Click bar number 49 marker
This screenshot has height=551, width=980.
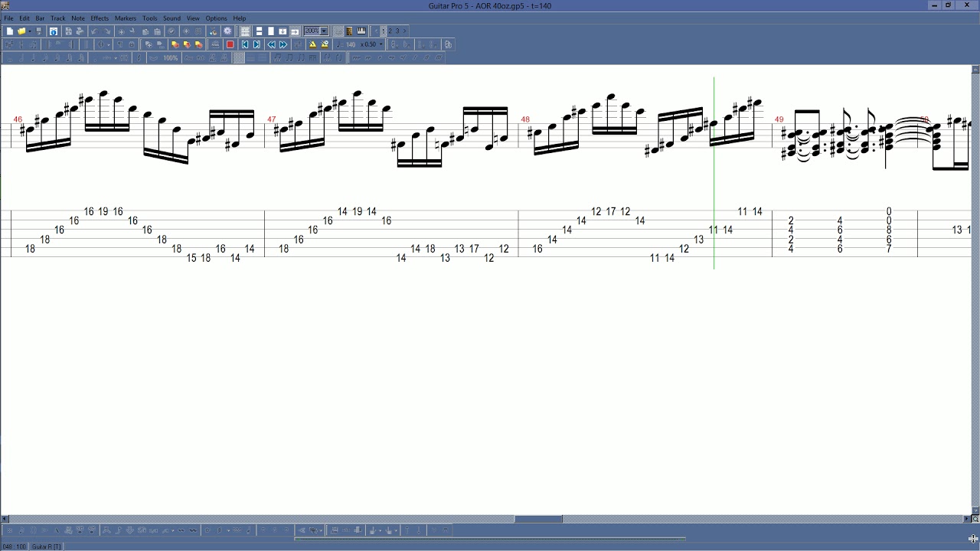point(779,119)
